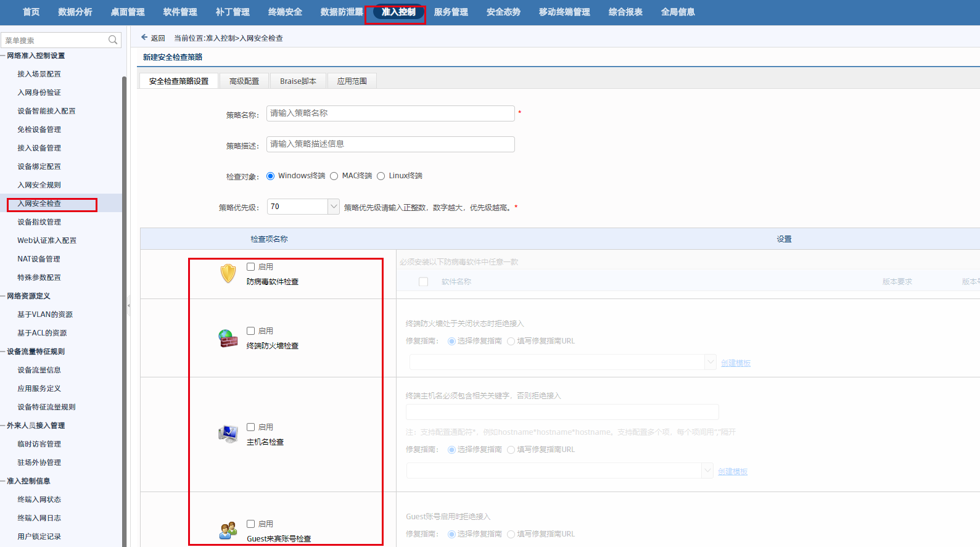Screen dimensions: 980x547
Task: Select Linux终端 as check target
Action: click(381, 176)
